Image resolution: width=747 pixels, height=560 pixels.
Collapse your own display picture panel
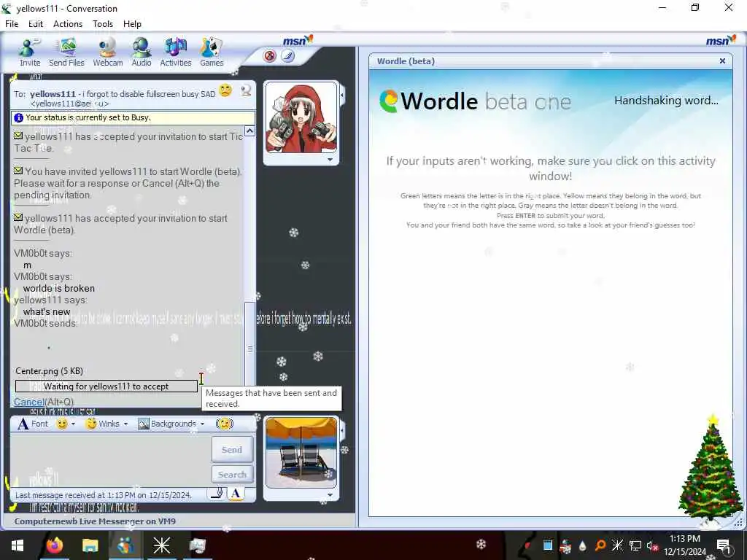[342, 430]
